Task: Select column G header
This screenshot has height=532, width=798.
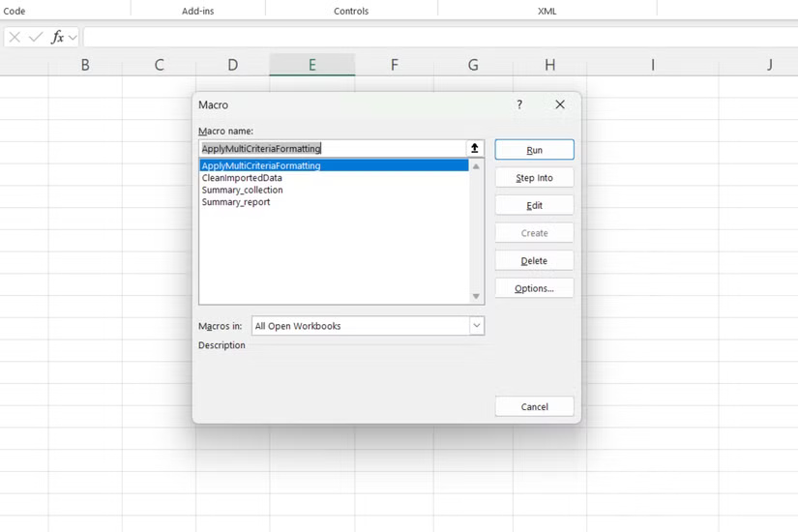Action: (x=473, y=65)
